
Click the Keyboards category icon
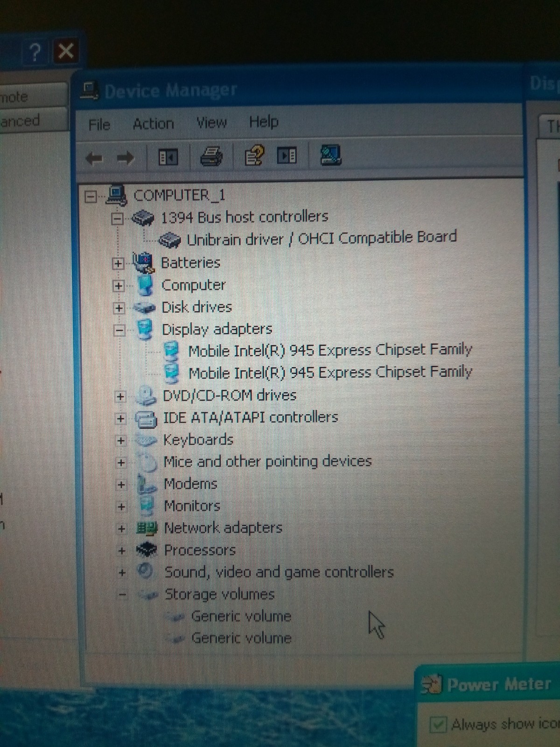click(147, 440)
